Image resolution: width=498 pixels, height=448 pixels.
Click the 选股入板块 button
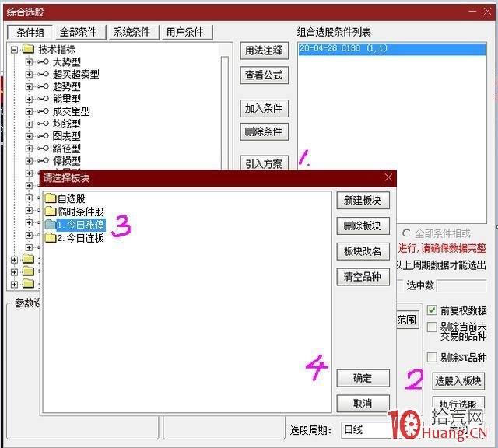[x=458, y=381]
